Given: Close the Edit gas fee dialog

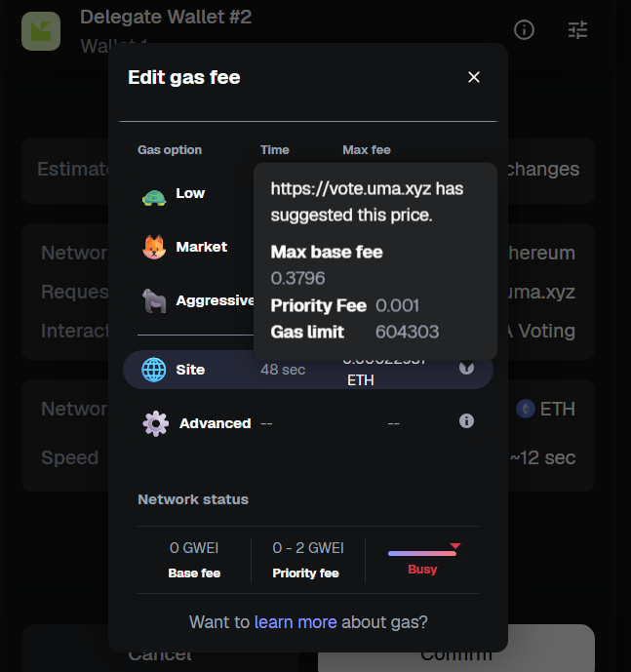Looking at the screenshot, I should tap(474, 77).
